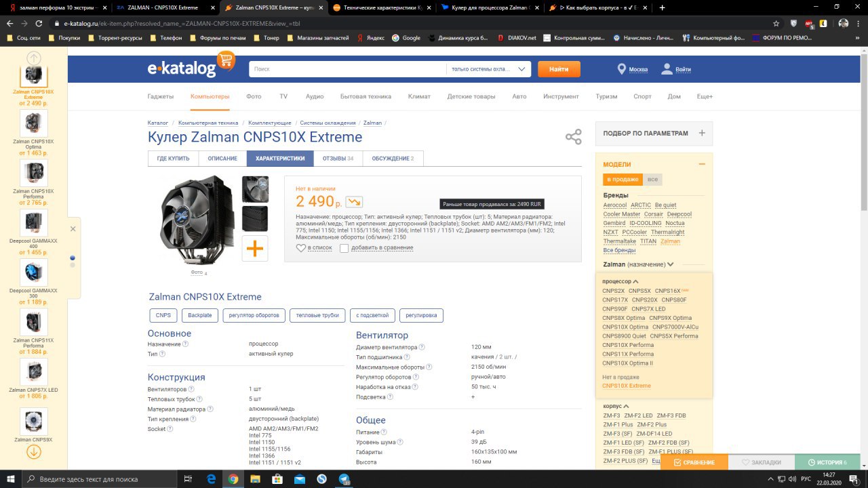Click help icon next to Socket
Image resolution: width=868 pixels, height=488 pixels.
[170, 429]
